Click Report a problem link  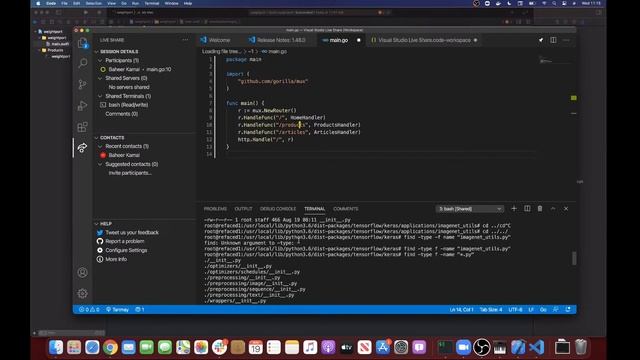click(x=124, y=241)
